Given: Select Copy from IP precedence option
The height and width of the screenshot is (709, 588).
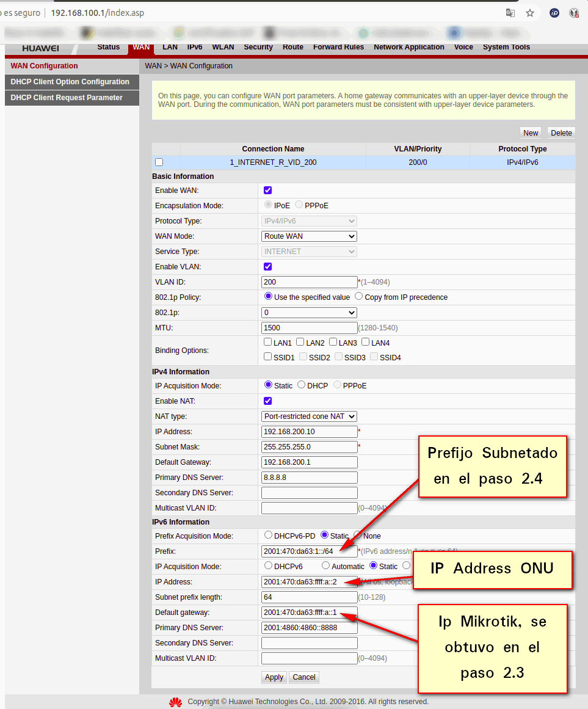Looking at the screenshot, I should 358,296.
